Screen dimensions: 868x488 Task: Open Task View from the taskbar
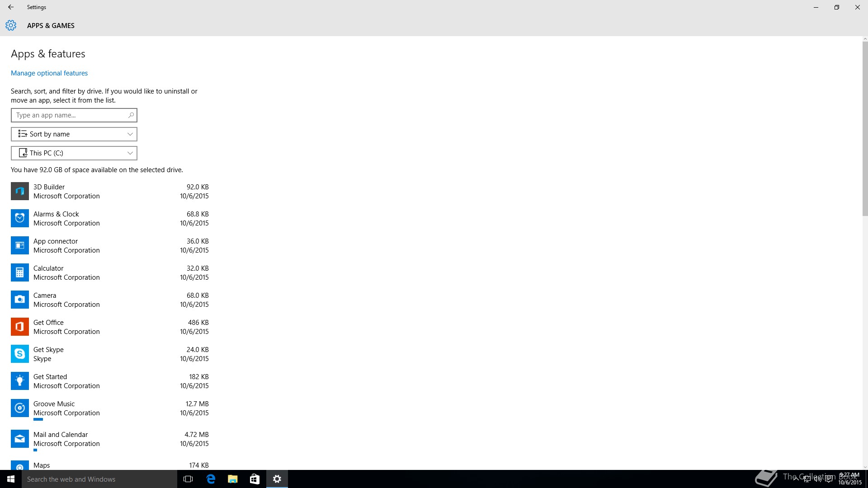click(188, 479)
